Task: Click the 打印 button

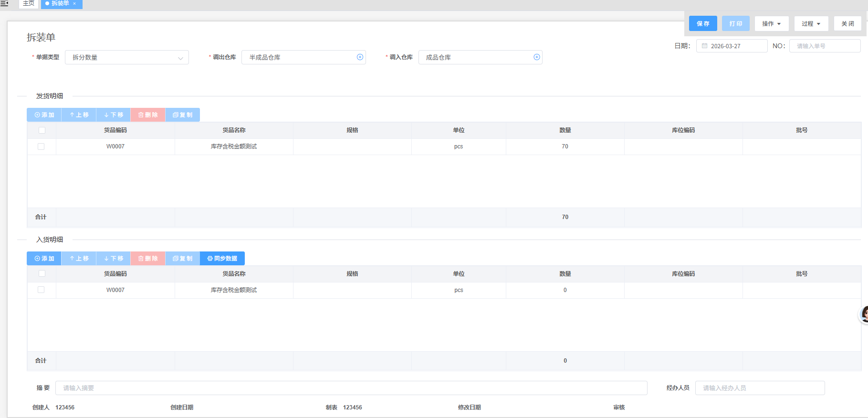Action: [x=735, y=24]
